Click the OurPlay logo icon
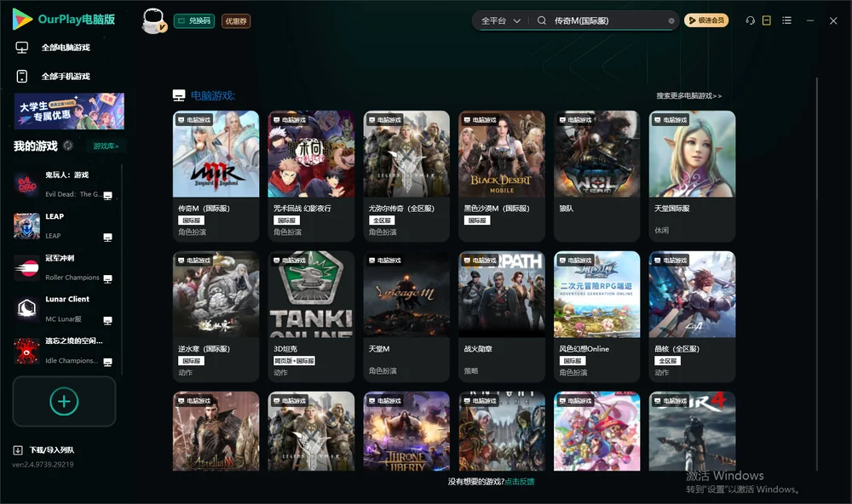 point(22,19)
